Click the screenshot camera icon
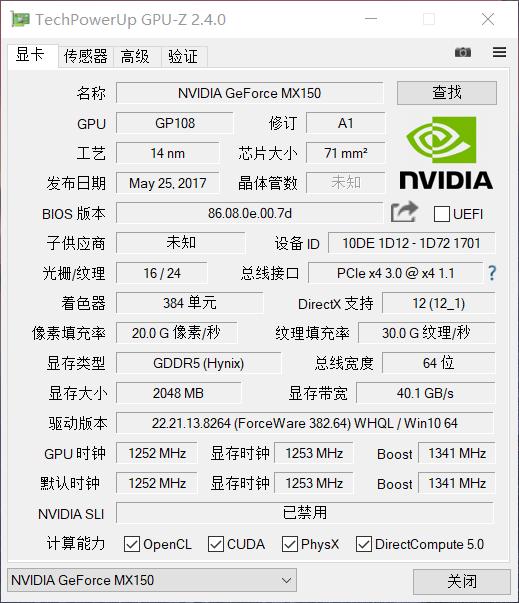Image resolution: width=519 pixels, height=603 pixels. coord(462,52)
